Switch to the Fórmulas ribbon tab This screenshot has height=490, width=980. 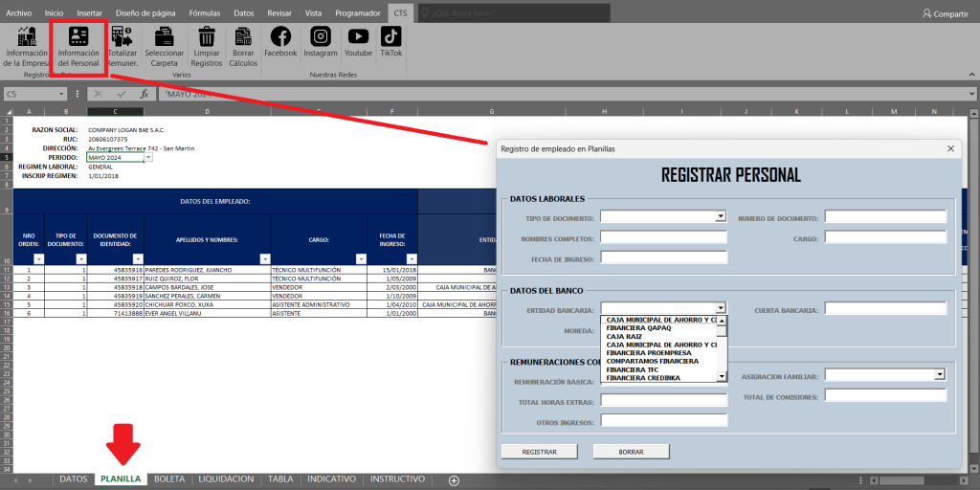[205, 13]
